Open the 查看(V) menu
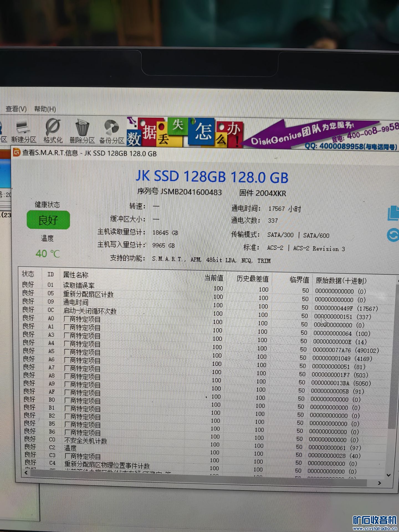The height and width of the screenshot is (532, 399). pos(16,109)
